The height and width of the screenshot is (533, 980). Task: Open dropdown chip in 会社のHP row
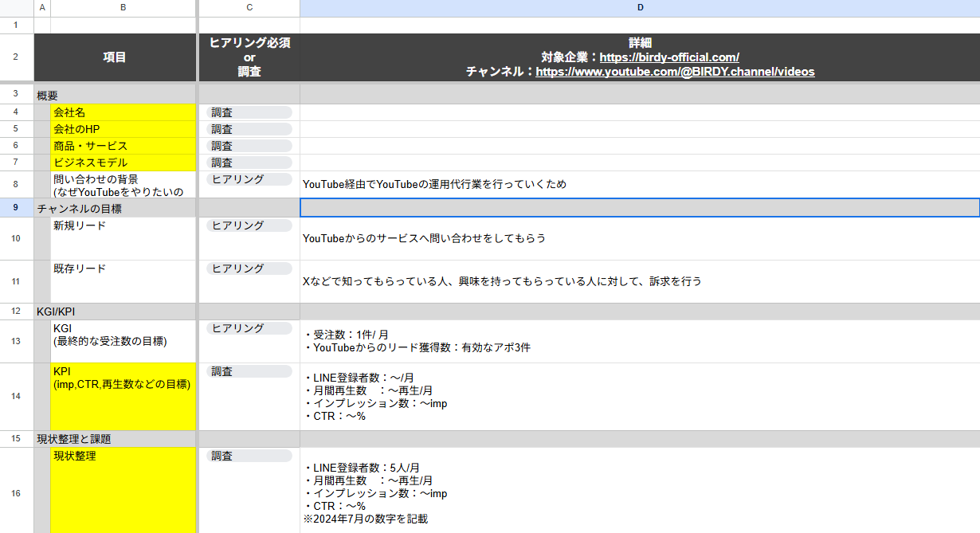click(x=249, y=129)
